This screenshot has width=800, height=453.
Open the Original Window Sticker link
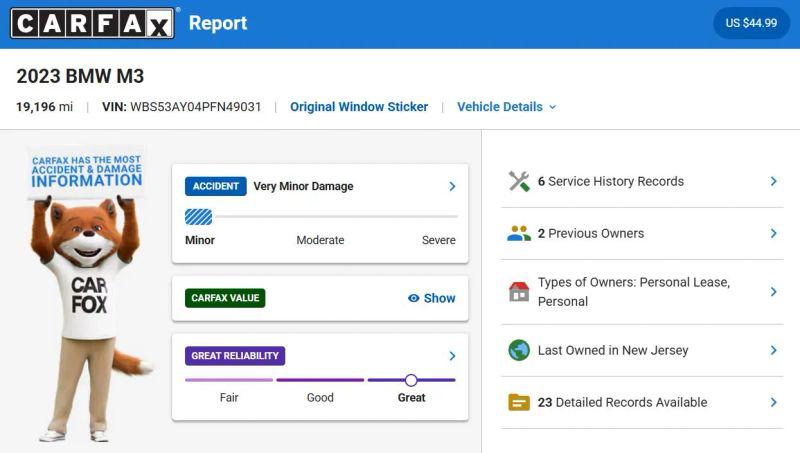point(359,107)
